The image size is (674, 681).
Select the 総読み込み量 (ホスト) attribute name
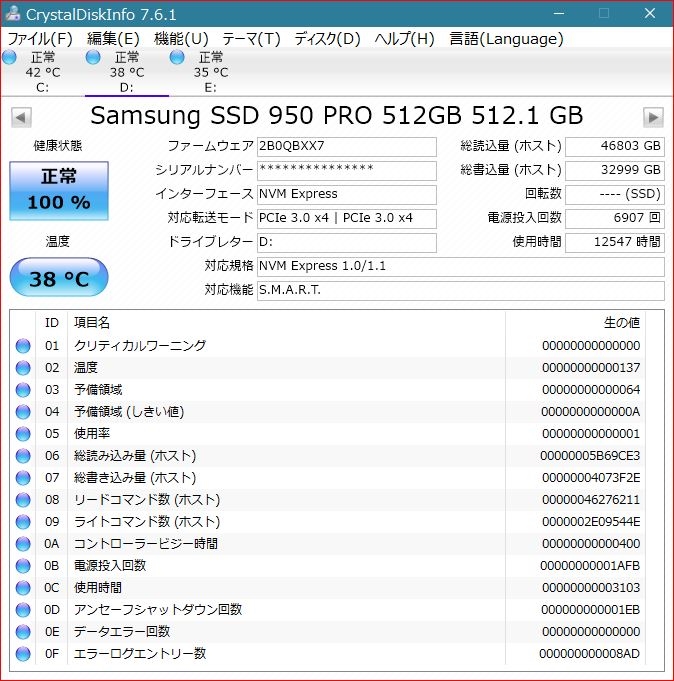coord(135,456)
